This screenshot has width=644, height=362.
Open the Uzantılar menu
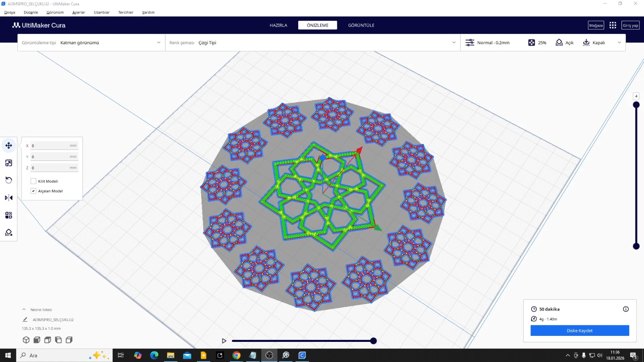pos(101,12)
